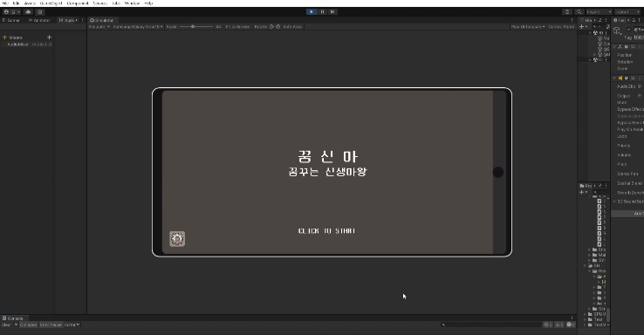
Task: Click the global search magnifier icon
Action: [579, 12]
